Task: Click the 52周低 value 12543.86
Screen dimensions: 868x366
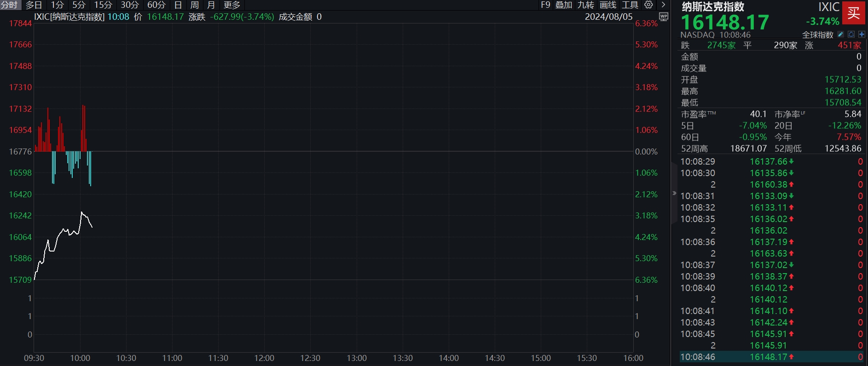Action: tap(843, 149)
